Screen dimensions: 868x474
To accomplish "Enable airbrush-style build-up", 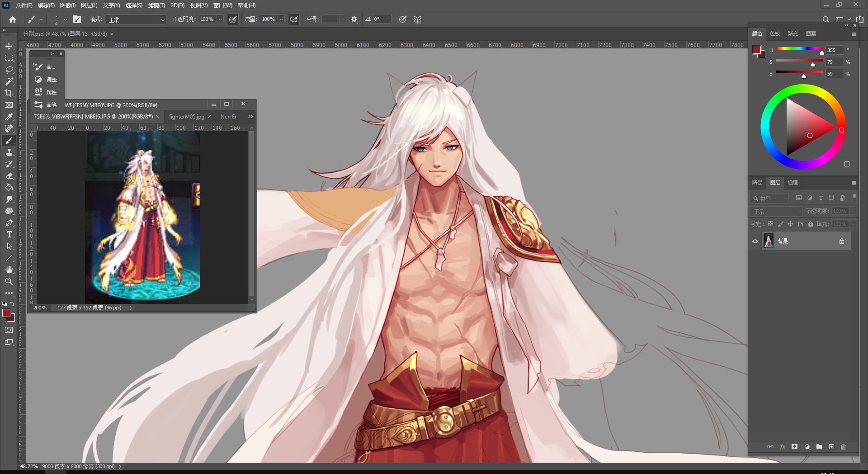I will coord(294,19).
